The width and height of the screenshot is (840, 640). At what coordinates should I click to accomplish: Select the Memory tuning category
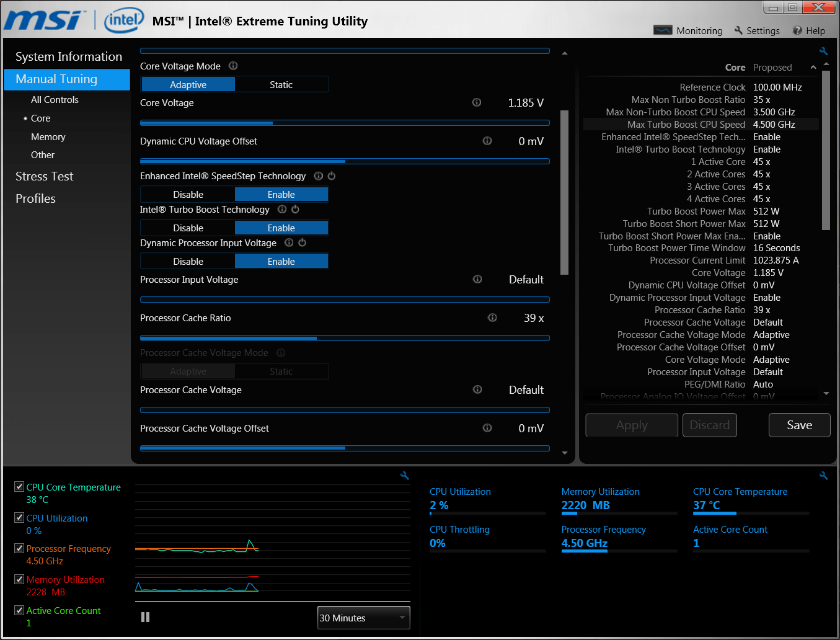point(48,136)
